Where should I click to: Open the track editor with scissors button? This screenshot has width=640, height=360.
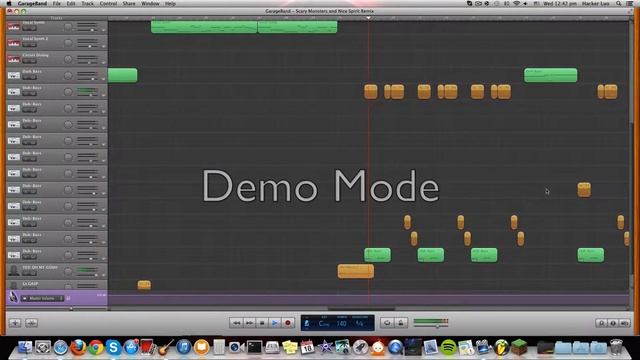31,323
